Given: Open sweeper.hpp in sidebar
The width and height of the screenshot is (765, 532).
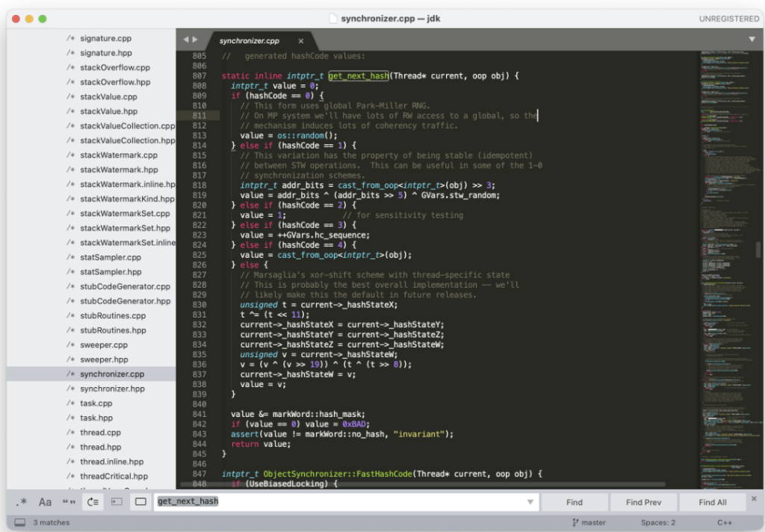Looking at the screenshot, I should 104,359.
